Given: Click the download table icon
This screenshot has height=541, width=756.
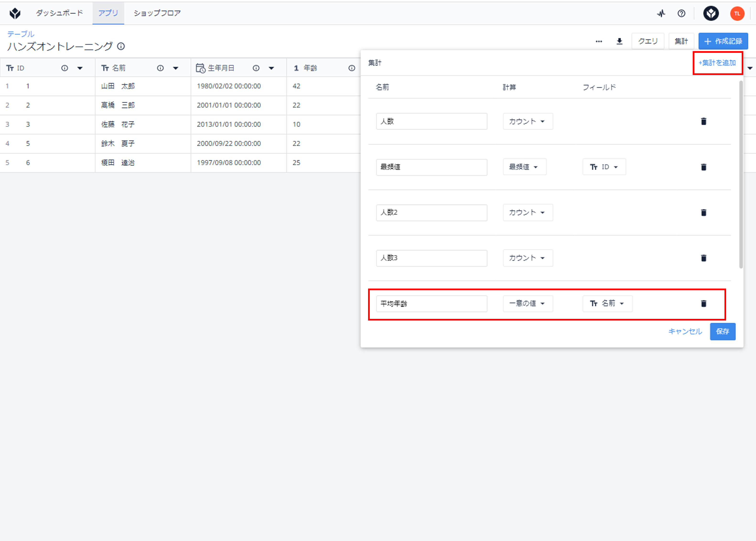Looking at the screenshot, I should pos(619,41).
